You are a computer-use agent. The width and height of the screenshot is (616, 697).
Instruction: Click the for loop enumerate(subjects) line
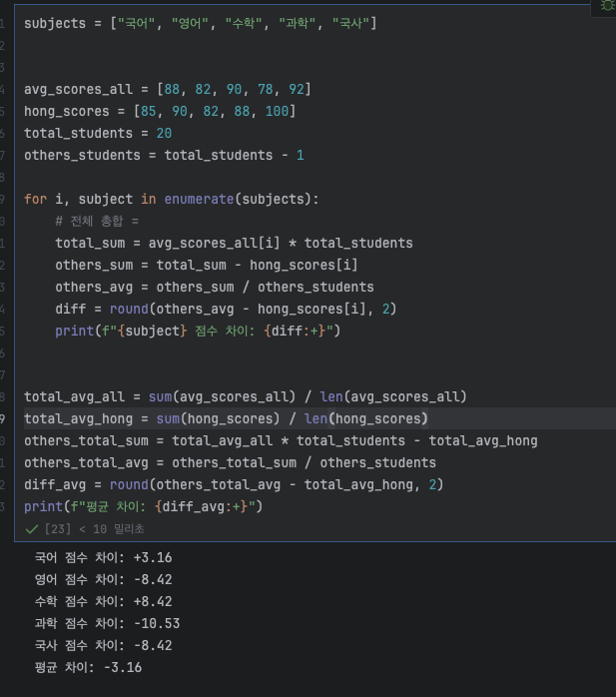click(172, 199)
